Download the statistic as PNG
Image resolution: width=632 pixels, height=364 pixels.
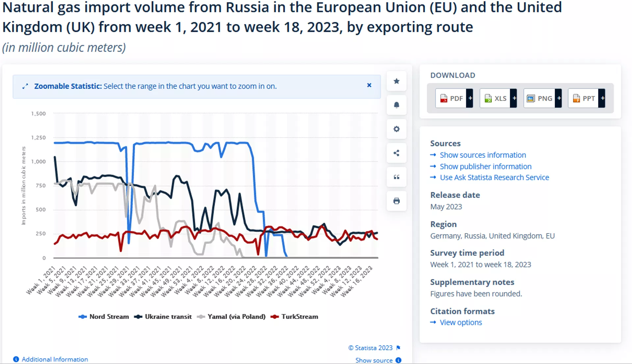[x=539, y=98]
